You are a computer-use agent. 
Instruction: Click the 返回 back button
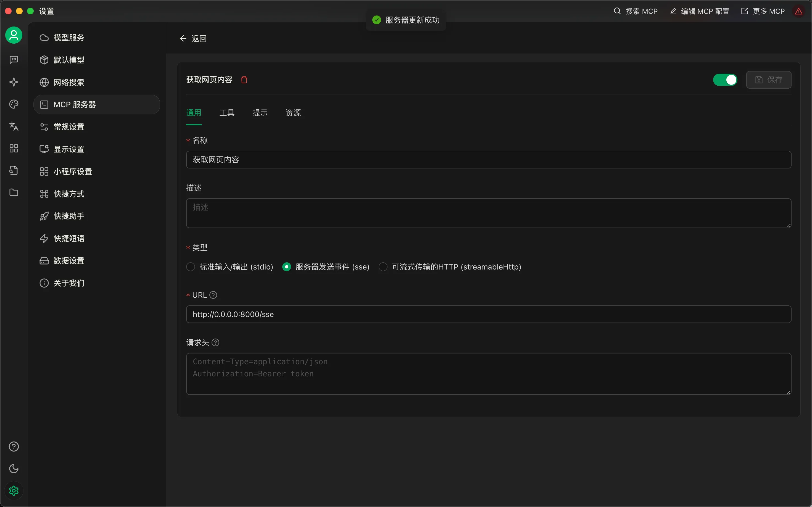click(193, 39)
